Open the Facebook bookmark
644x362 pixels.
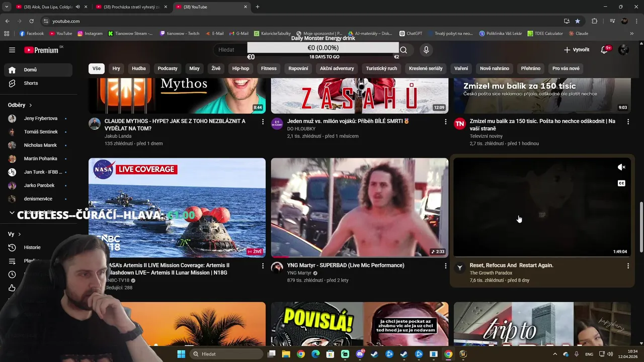pyautogui.click(x=31, y=34)
